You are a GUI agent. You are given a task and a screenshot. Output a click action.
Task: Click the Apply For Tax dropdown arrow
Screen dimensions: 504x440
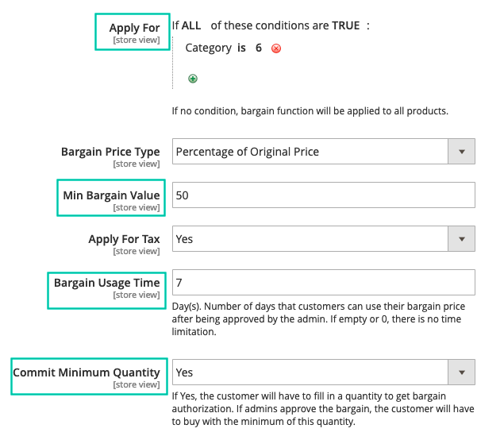tap(462, 238)
